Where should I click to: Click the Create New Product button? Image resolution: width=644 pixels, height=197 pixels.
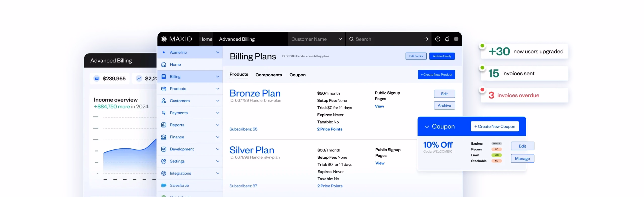coord(436,75)
